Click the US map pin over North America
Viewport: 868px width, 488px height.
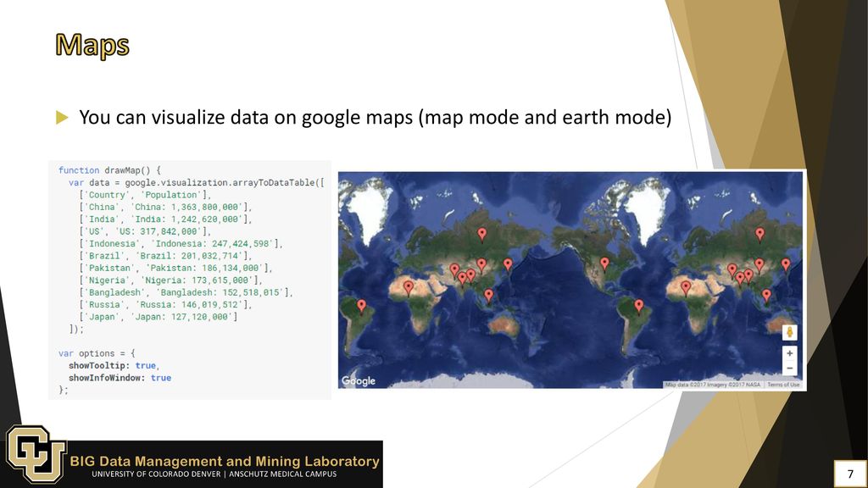click(604, 264)
